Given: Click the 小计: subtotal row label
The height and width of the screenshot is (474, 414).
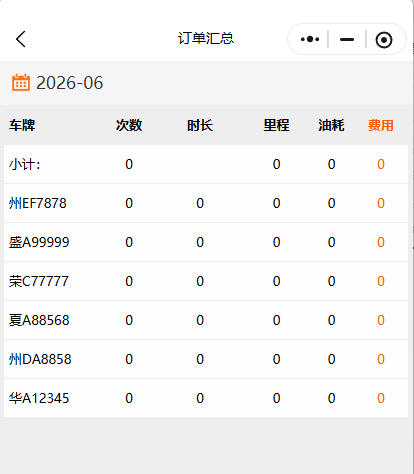Looking at the screenshot, I should [25, 164].
